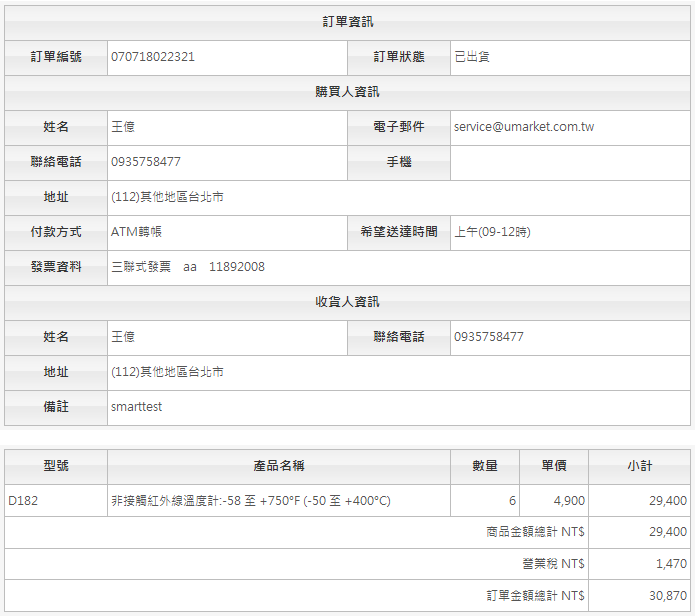Viewport: 695px width, 616px height.
Task: Select the order status value 已出貨
Action: 472,57
